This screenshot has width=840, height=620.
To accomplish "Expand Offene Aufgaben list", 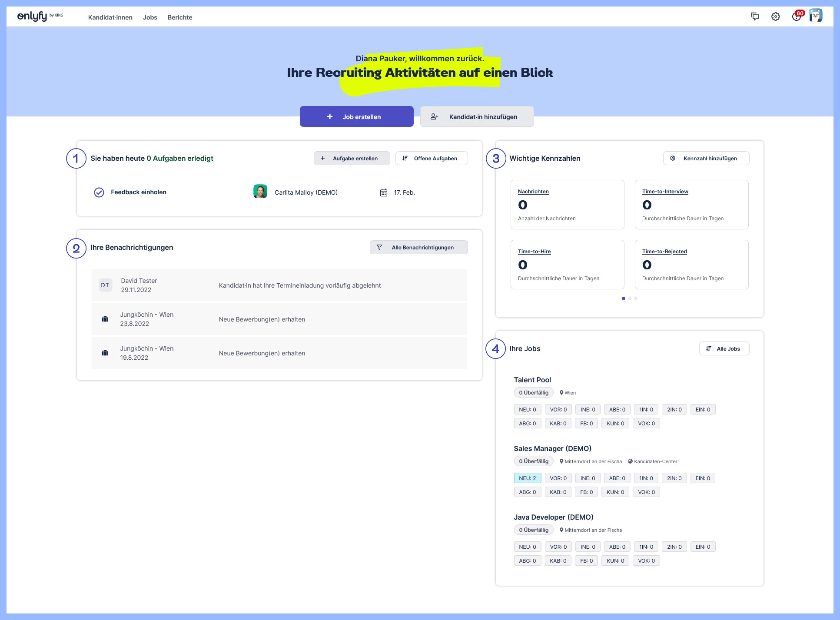I will tap(432, 158).
